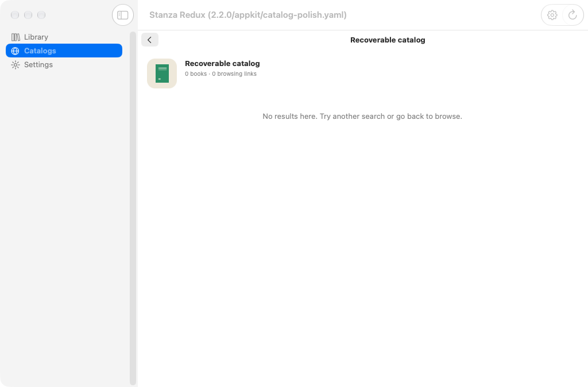
Task: Select Catalogs in the sidebar
Action: pos(64,51)
